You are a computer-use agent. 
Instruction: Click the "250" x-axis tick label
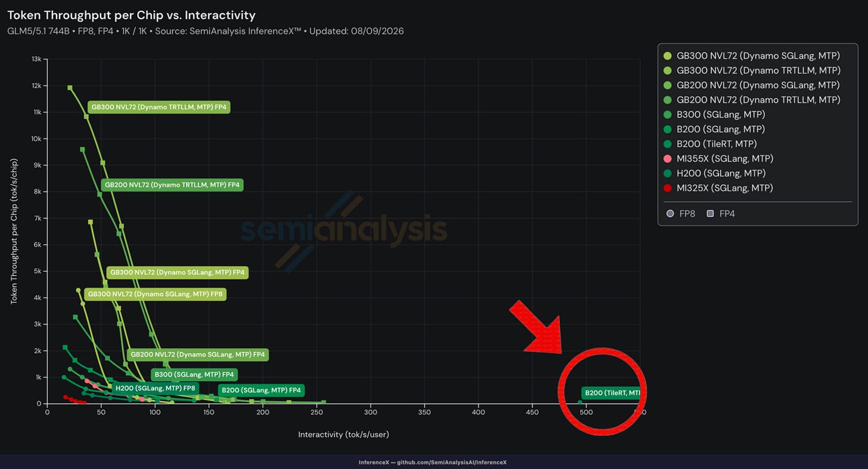tap(317, 412)
